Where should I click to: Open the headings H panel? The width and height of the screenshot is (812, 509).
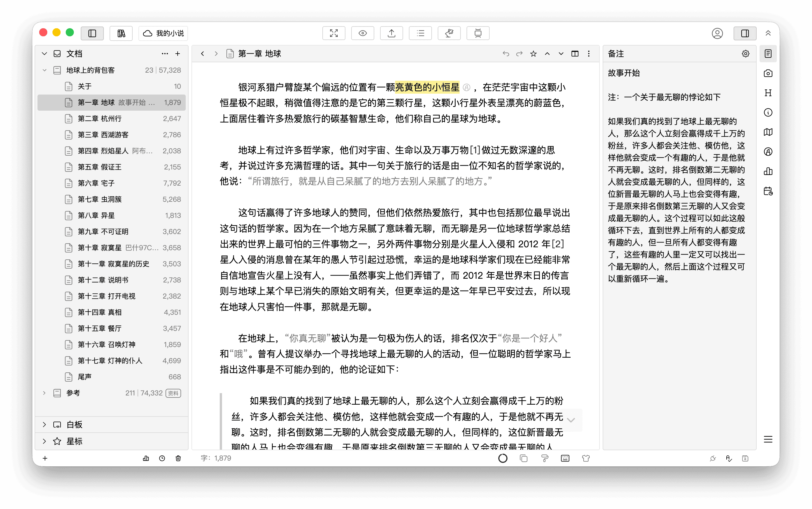tap(768, 93)
